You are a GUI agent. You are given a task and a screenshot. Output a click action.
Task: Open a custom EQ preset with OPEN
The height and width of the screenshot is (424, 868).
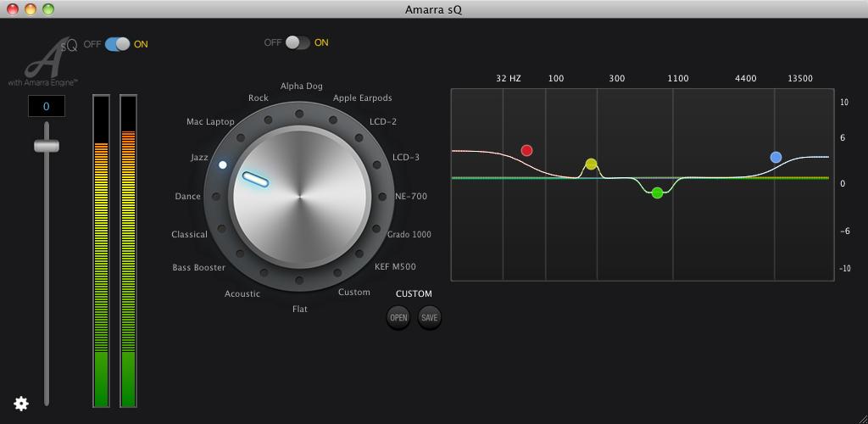pos(398,318)
